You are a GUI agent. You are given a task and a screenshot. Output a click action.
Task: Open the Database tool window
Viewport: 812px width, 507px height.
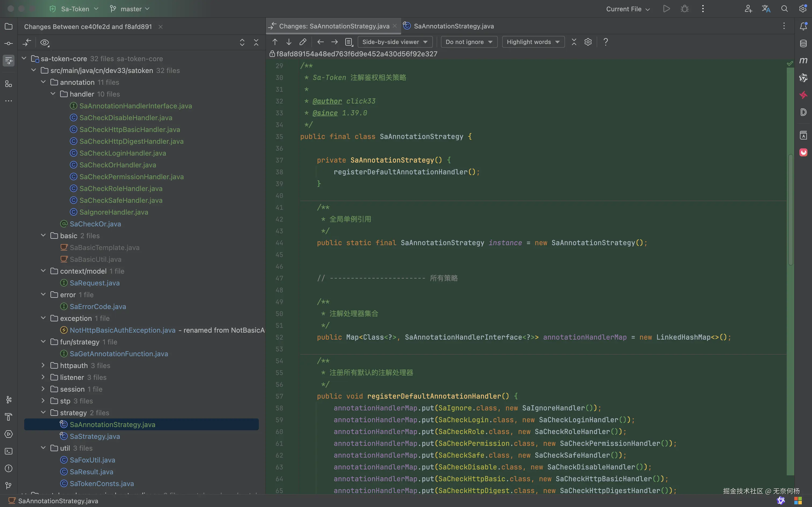[803, 43]
